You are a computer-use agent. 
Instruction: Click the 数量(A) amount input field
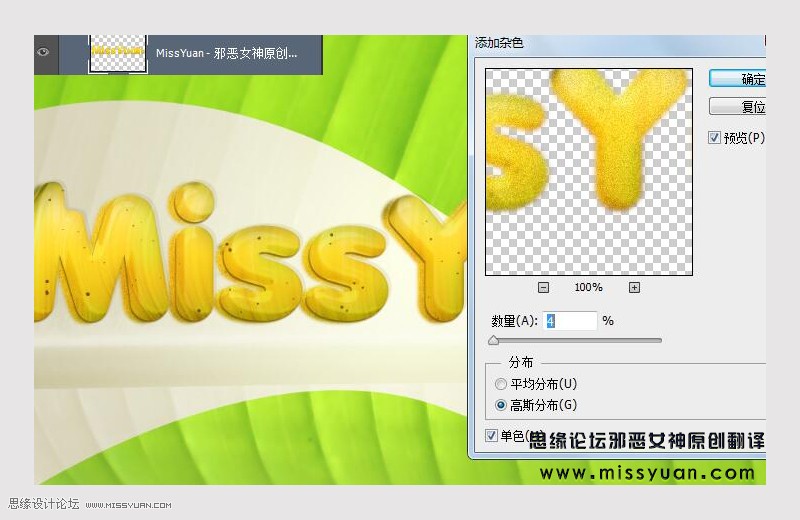pyautogui.click(x=569, y=321)
